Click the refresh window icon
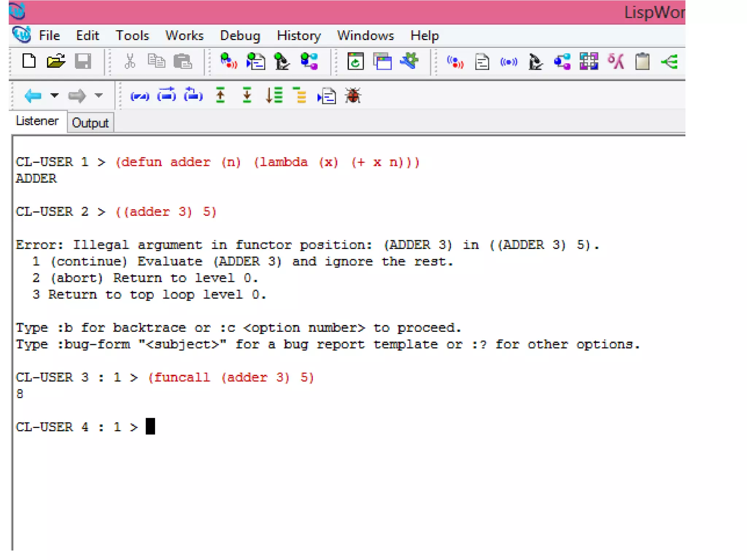 pos(356,61)
